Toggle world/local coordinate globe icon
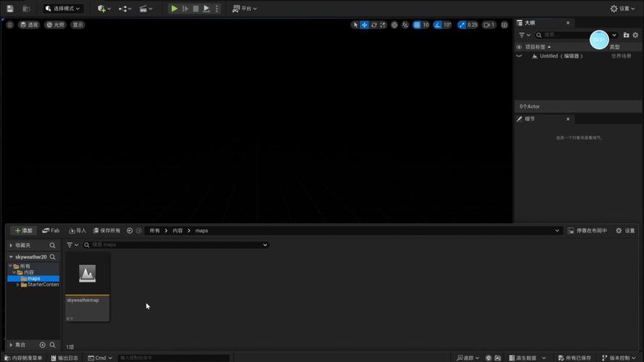This screenshot has height=362, width=644. point(394,25)
